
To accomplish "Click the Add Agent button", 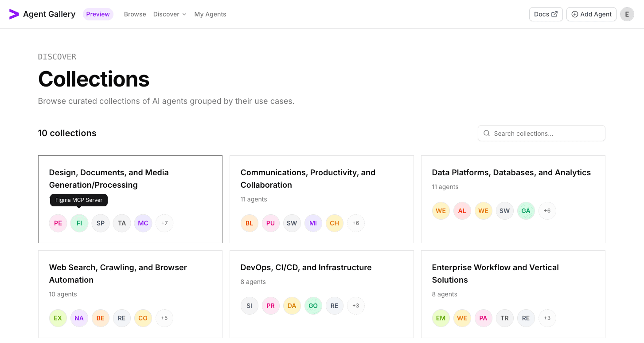I will click(x=591, y=14).
